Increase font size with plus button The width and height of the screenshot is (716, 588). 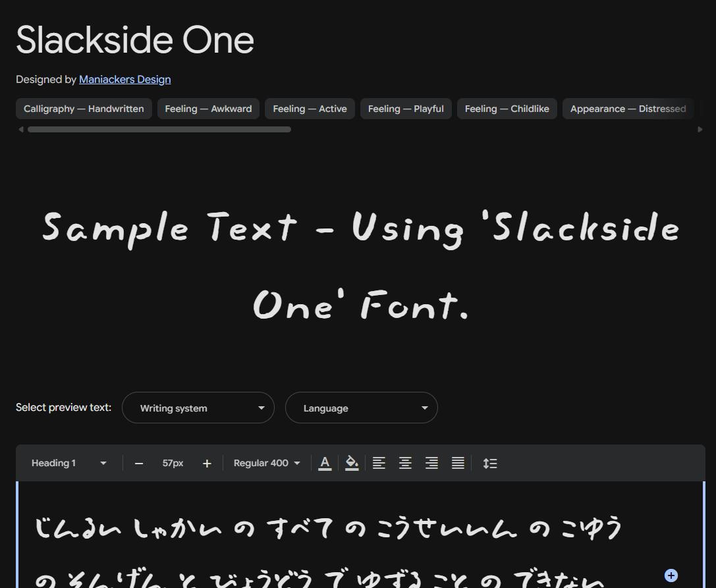coord(207,464)
